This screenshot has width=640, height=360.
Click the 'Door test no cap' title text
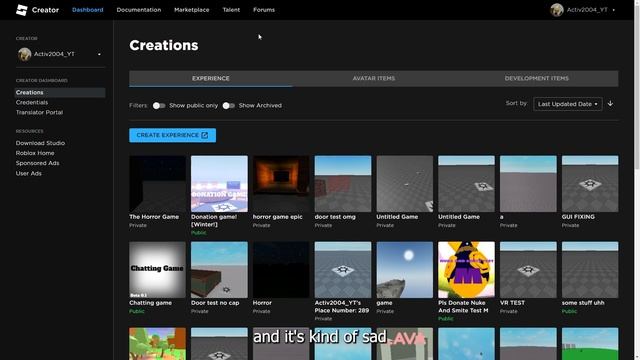tap(215, 303)
